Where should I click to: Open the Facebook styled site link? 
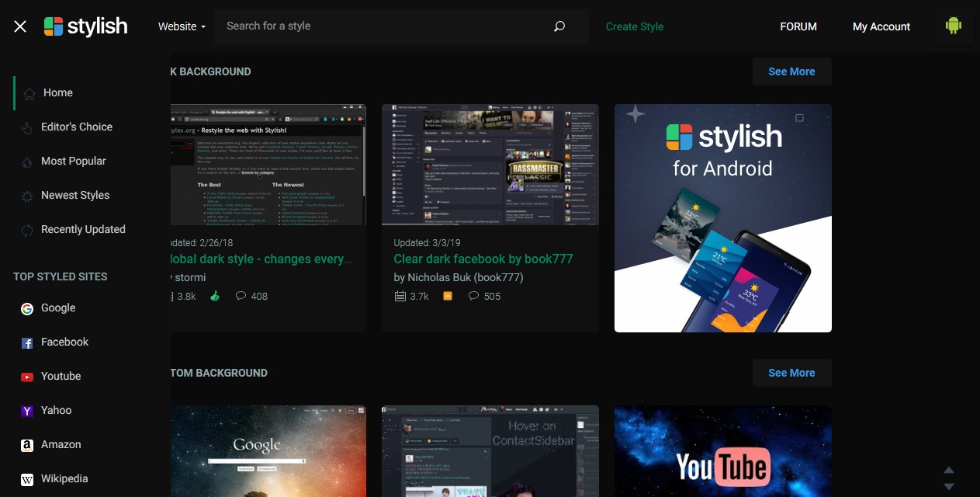point(65,342)
